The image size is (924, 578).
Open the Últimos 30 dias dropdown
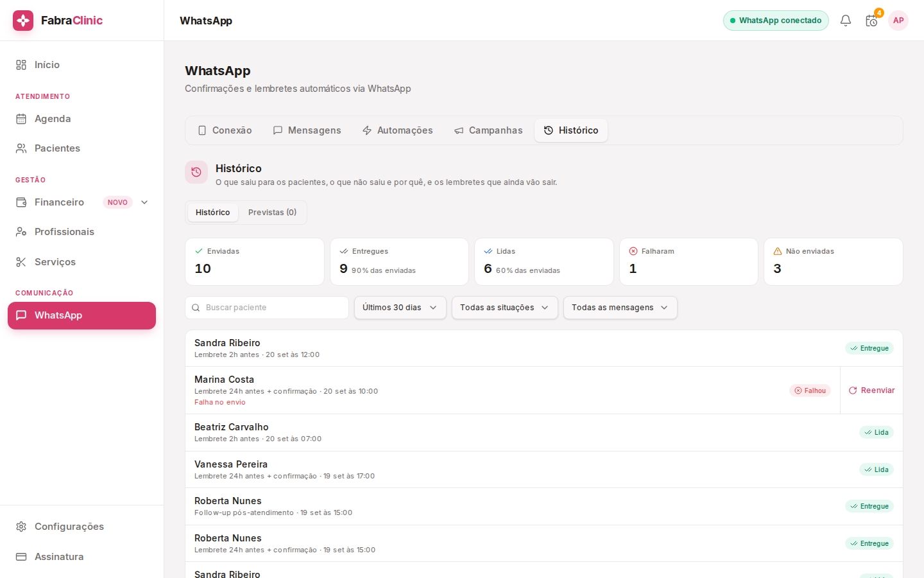click(x=400, y=308)
